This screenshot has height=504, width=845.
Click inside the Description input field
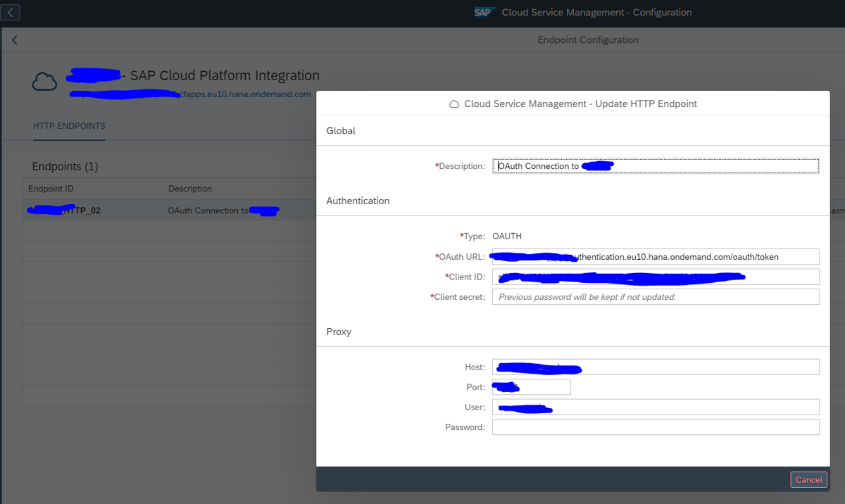pyautogui.click(x=655, y=165)
